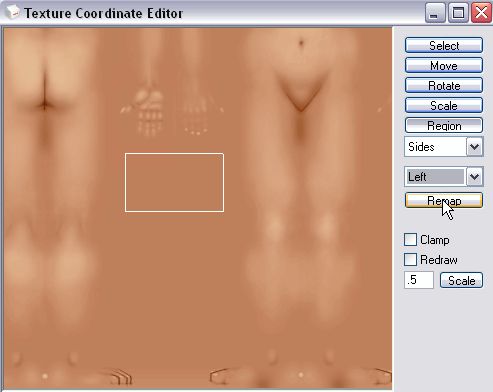This screenshot has height=392, width=493.
Task: Enable the Clamp checkbox
Action: [x=410, y=240]
